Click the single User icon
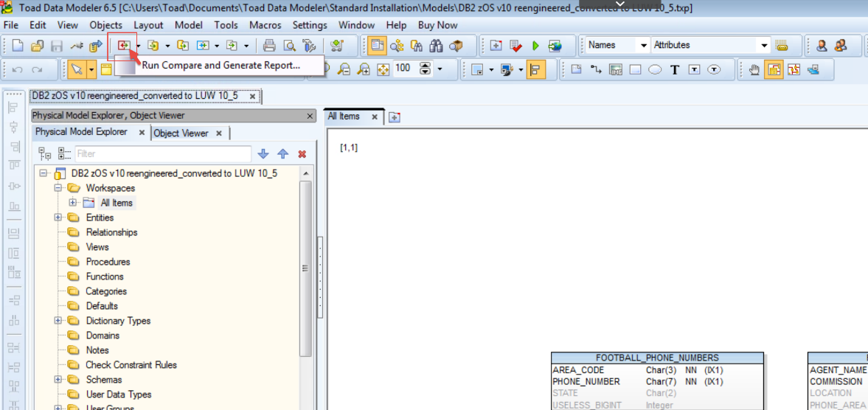 pyautogui.click(x=822, y=46)
